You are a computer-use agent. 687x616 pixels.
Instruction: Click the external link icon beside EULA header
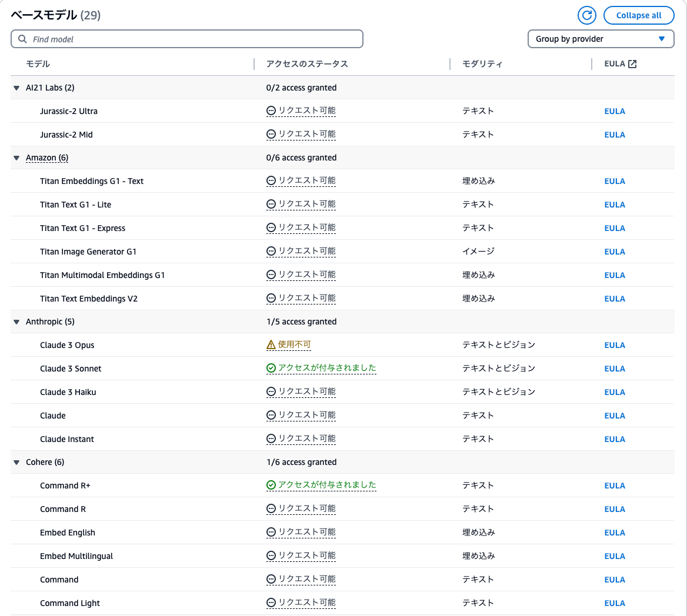632,64
